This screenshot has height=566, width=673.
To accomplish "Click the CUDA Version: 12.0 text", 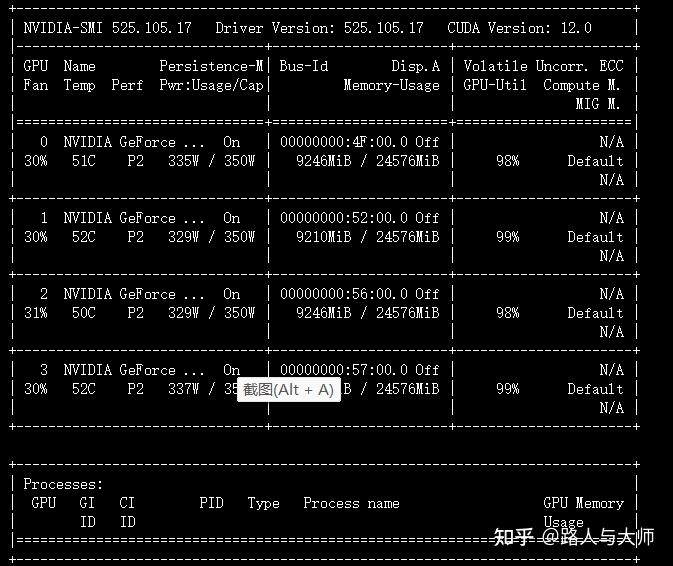I will coord(519,28).
